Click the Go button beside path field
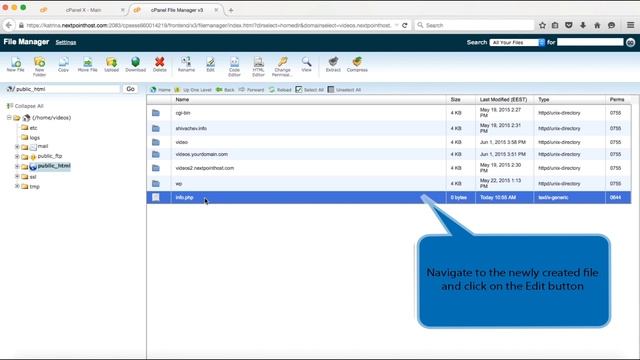The height and width of the screenshot is (360, 640). coord(130,89)
